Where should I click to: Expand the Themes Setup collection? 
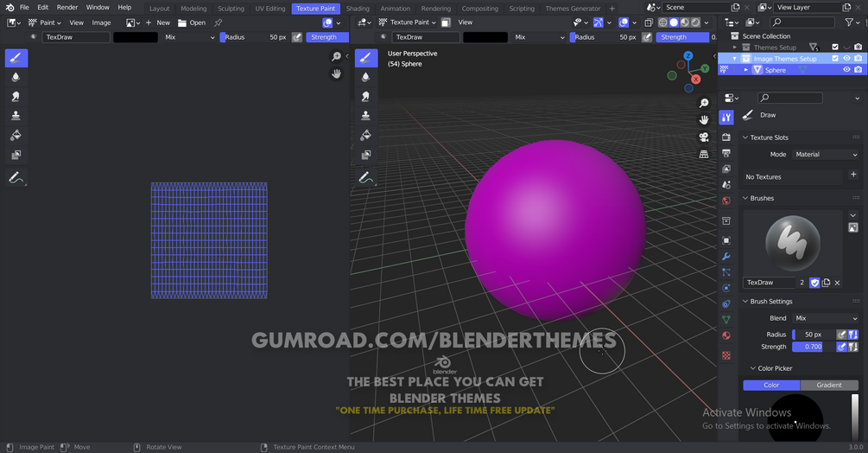tap(735, 48)
